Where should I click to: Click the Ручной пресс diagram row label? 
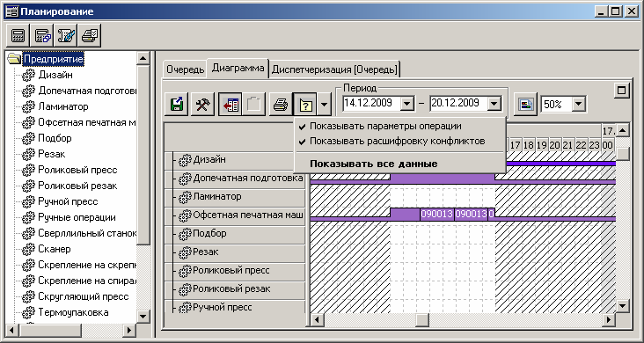(x=223, y=307)
